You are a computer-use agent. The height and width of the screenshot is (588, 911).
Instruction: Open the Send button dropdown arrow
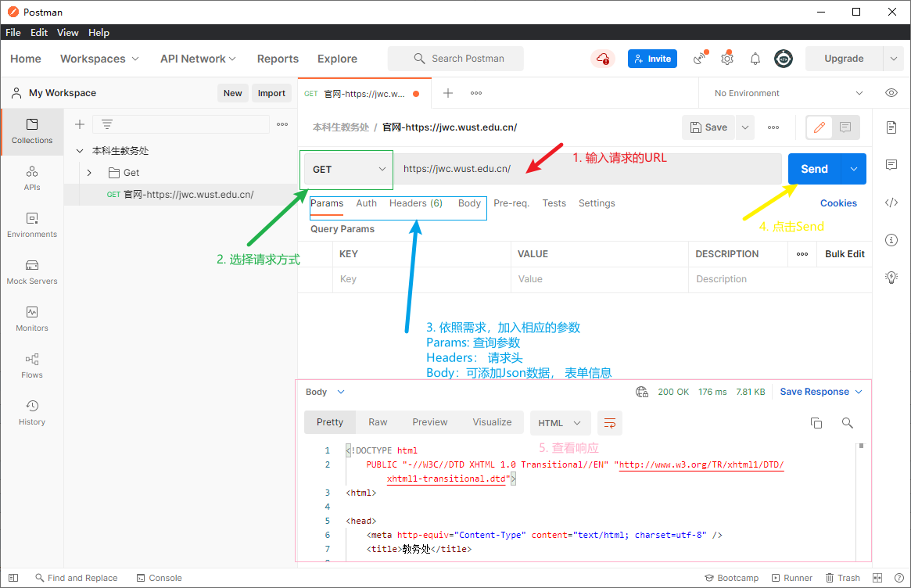(x=853, y=169)
